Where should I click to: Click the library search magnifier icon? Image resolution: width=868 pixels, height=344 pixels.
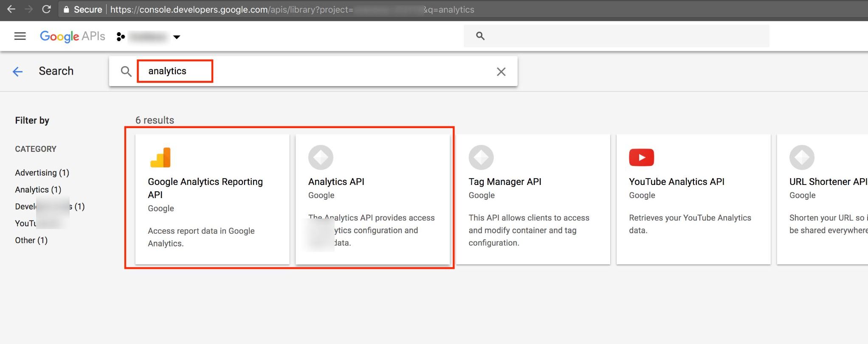click(x=126, y=71)
